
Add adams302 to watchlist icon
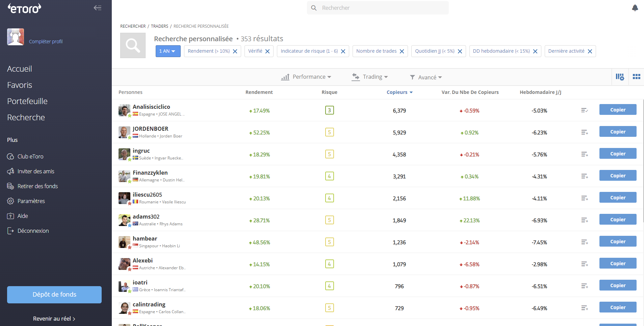point(585,220)
